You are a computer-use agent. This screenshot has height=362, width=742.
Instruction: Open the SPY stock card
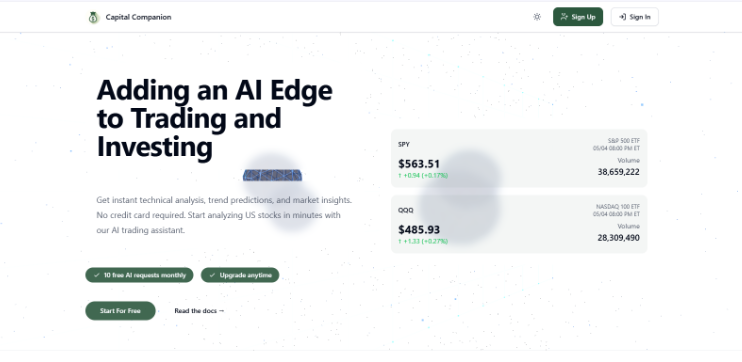click(519, 158)
